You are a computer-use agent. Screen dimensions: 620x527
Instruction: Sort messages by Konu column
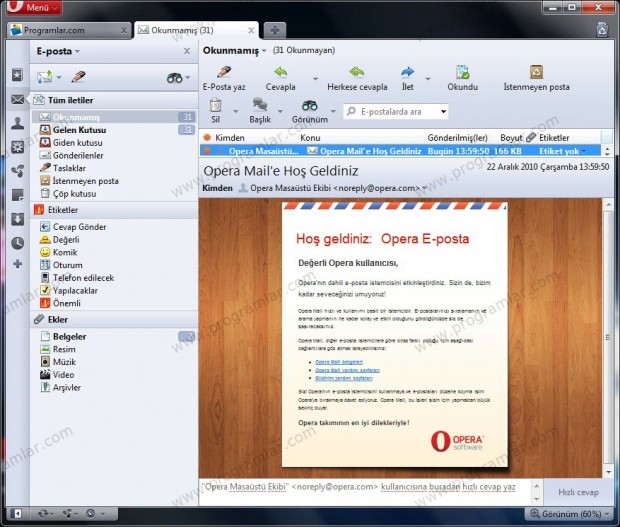tap(310, 138)
